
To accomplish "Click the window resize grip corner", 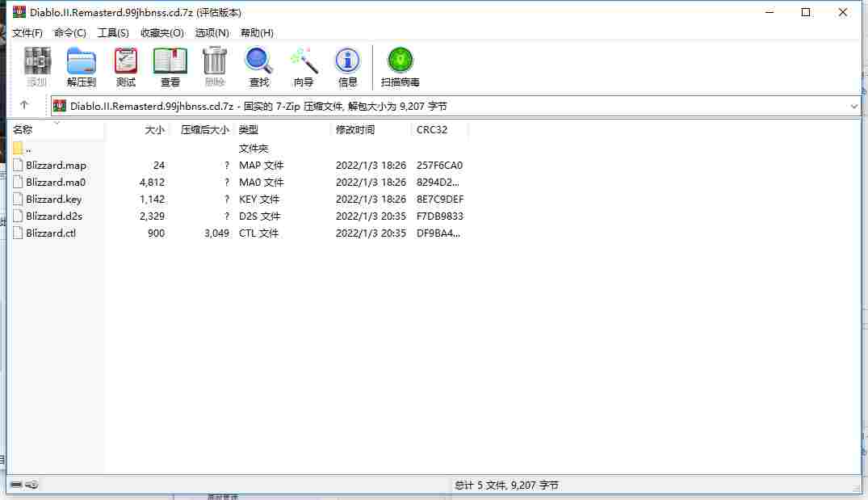I will coord(857,488).
